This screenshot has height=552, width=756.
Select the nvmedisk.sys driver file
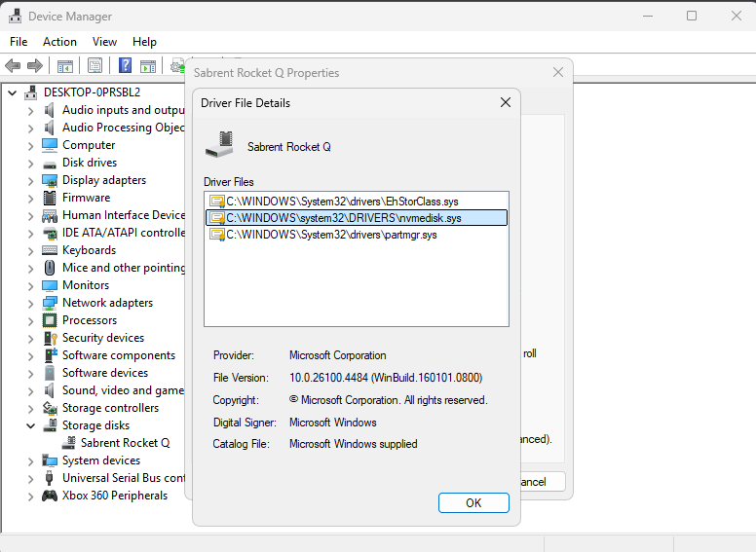(x=343, y=218)
